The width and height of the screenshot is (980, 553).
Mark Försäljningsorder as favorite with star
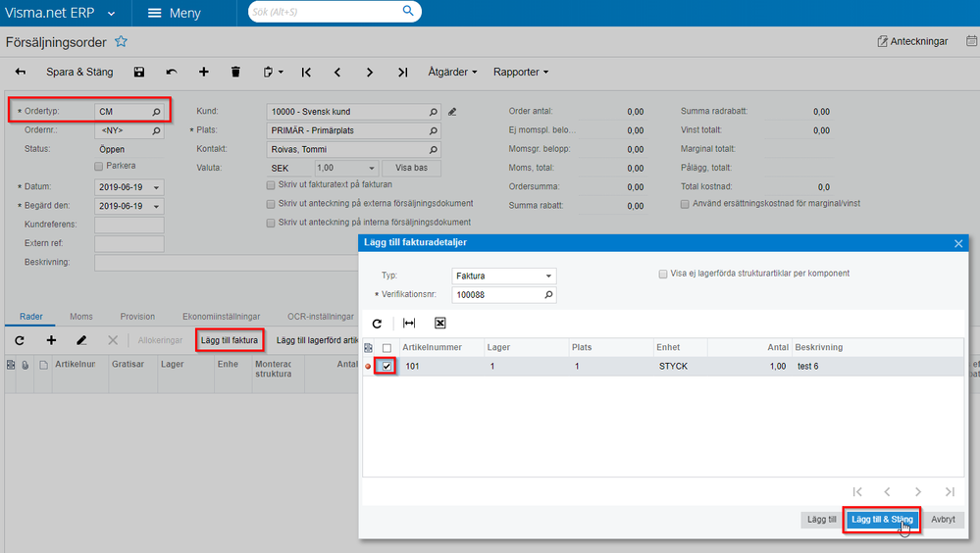pyautogui.click(x=121, y=42)
